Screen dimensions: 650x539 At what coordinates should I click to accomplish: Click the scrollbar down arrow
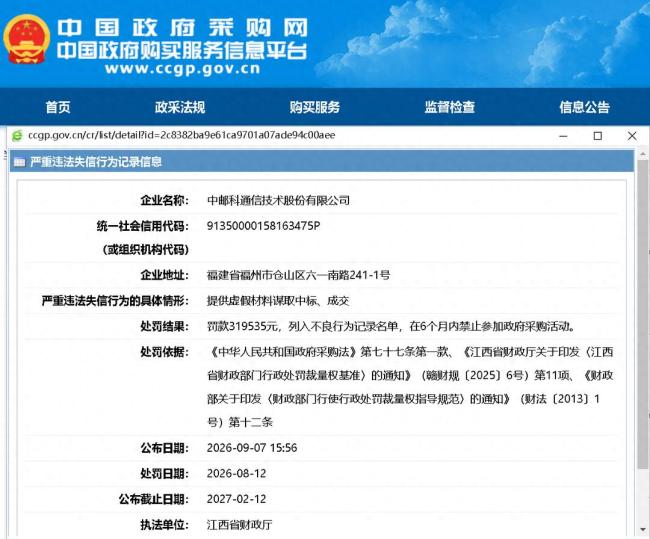[643, 529]
